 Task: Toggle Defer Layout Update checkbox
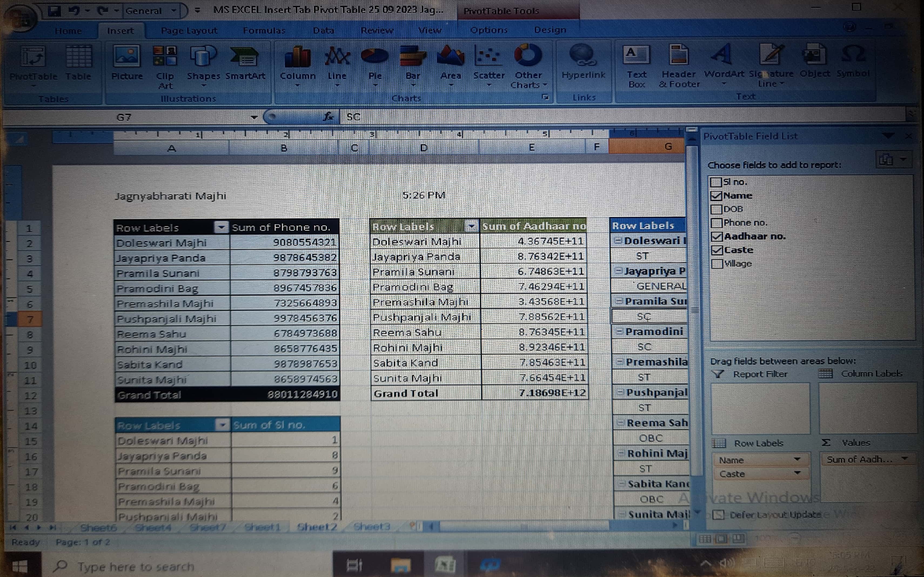point(718,515)
